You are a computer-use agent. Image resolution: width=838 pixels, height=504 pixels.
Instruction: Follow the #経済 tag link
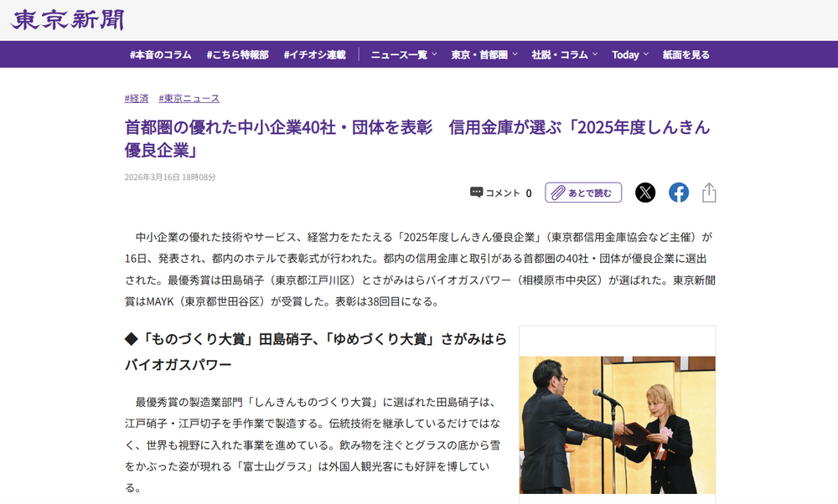(137, 98)
